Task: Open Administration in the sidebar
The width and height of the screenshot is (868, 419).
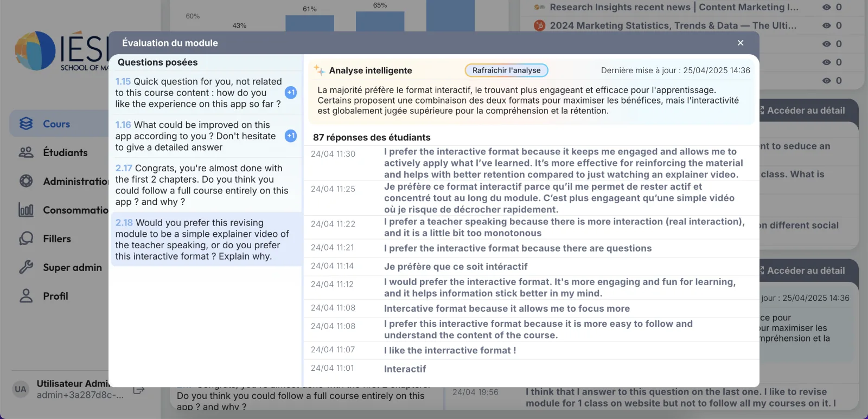Action: [59, 182]
